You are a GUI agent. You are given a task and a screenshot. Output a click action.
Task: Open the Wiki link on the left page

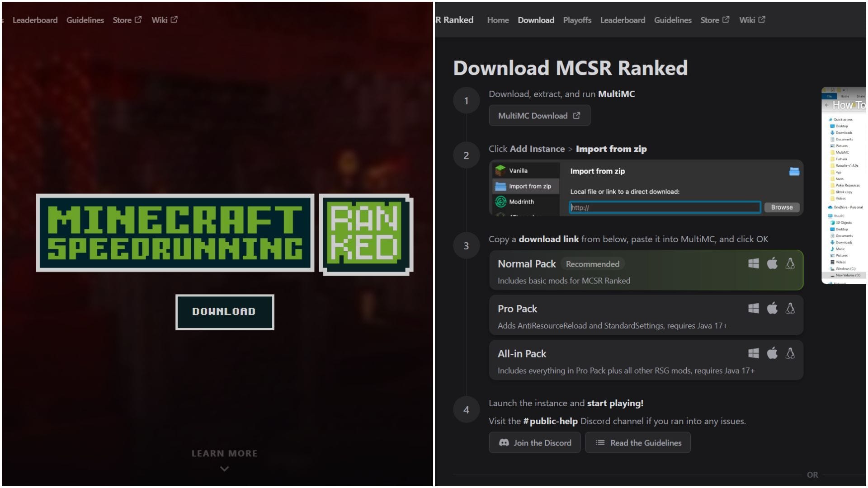[165, 20]
